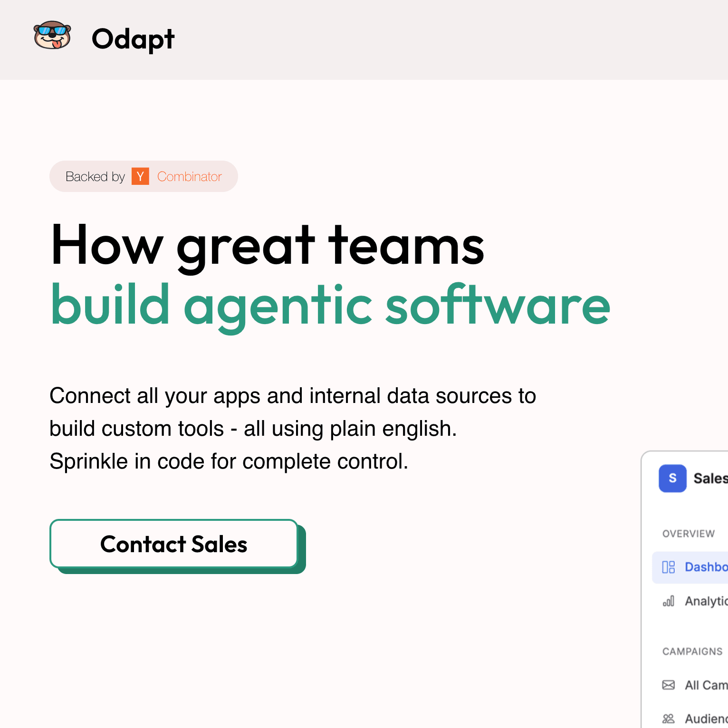Click the Analytics bar chart icon
728x728 pixels.
pos(668,601)
